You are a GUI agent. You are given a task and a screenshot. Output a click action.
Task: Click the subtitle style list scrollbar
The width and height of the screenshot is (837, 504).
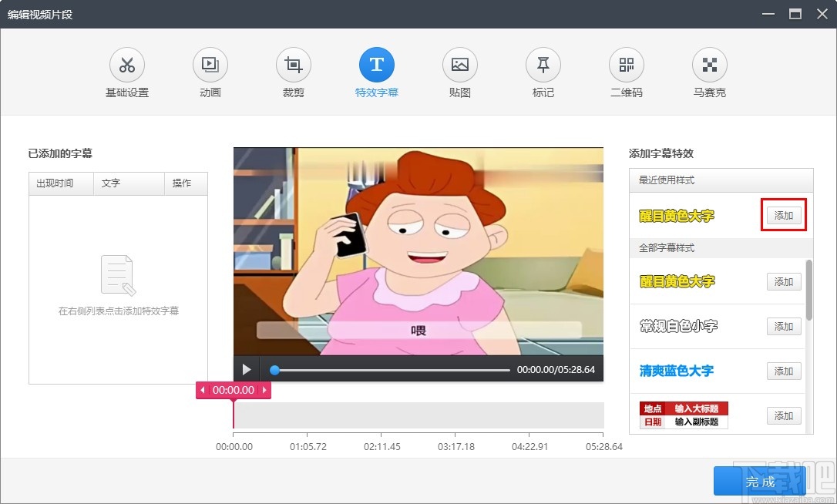point(809,290)
